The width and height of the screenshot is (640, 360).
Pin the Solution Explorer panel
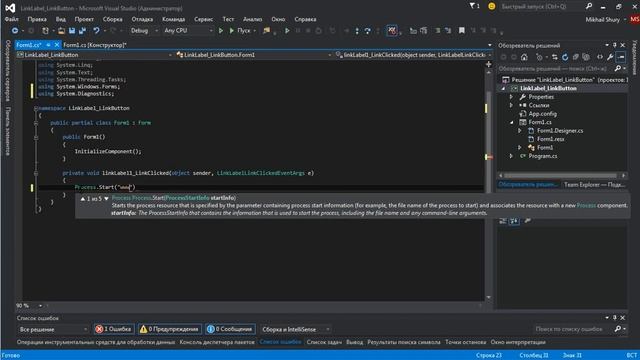[x=615, y=45]
